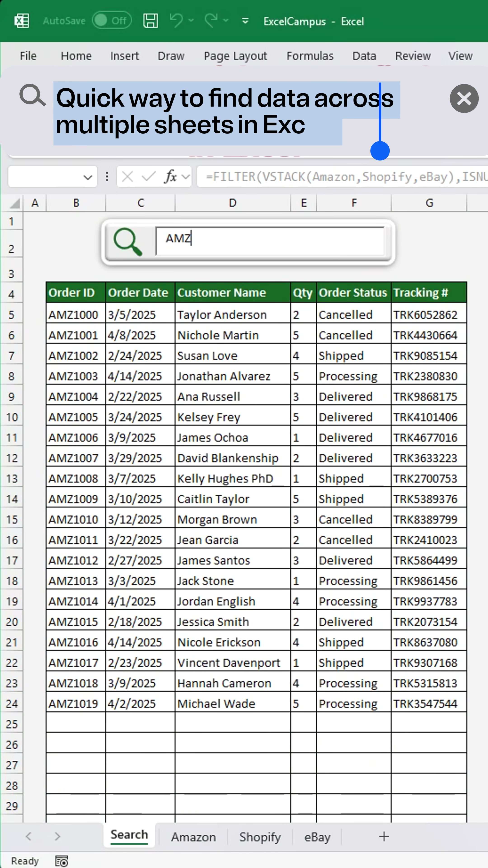This screenshot has width=488, height=868.
Task: Click the Order Status header cell
Action: pos(354,292)
